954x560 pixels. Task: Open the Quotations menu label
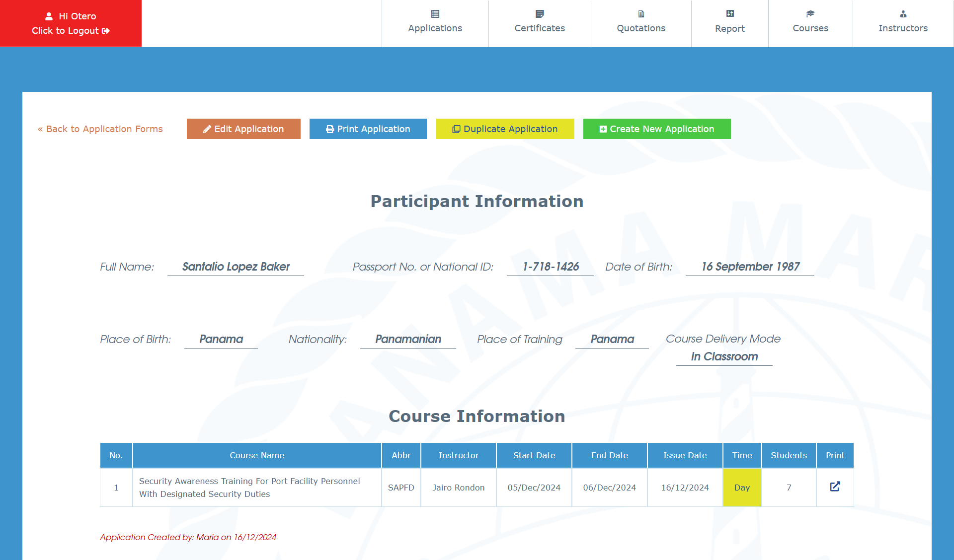pos(641,28)
